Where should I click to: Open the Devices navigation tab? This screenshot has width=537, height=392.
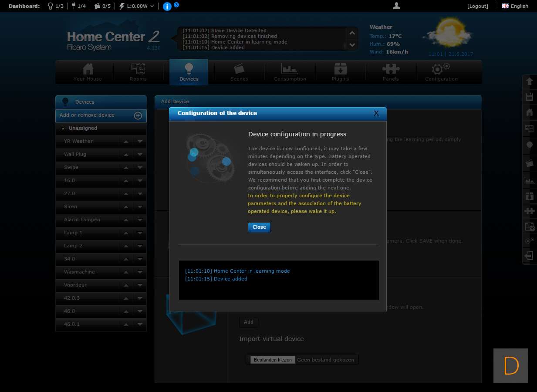[189, 72]
